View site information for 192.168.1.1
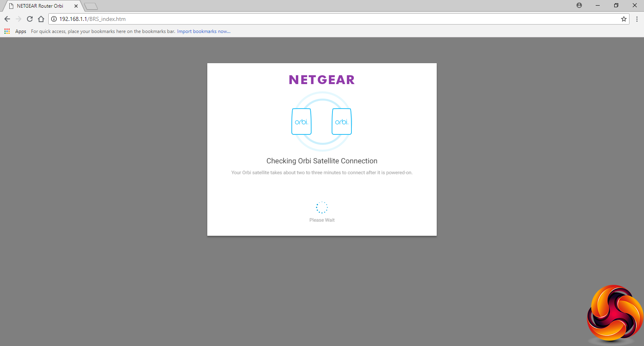Viewport: 644px width, 346px height. click(54, 19)
